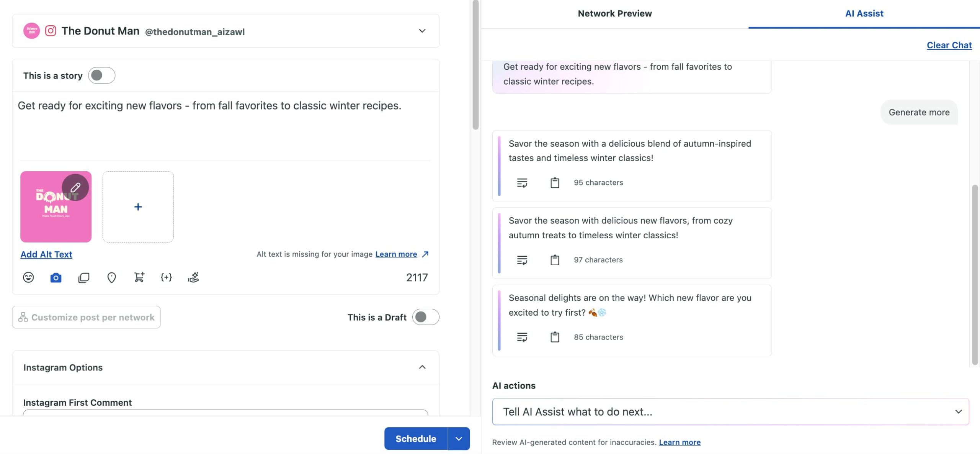Screen dimensions: 980x454
Task: Click the curly braces variables icon
Action: (x=166, y=277)
